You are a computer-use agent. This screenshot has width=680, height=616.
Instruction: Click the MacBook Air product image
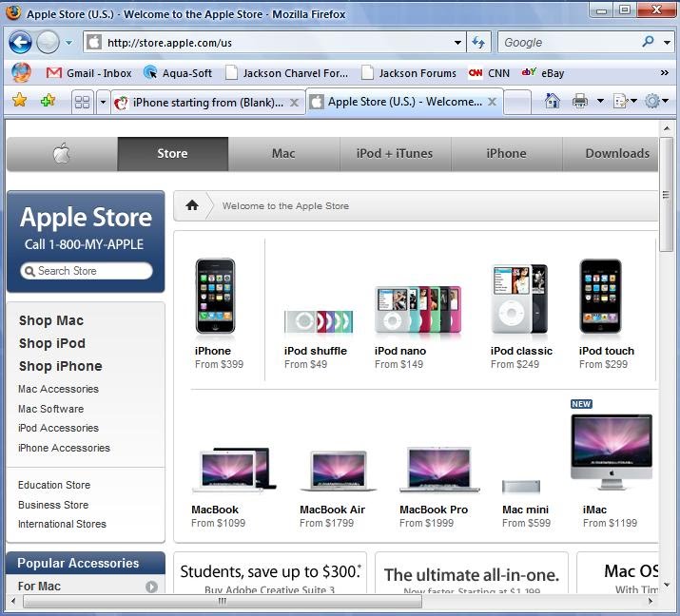point(339,471)
